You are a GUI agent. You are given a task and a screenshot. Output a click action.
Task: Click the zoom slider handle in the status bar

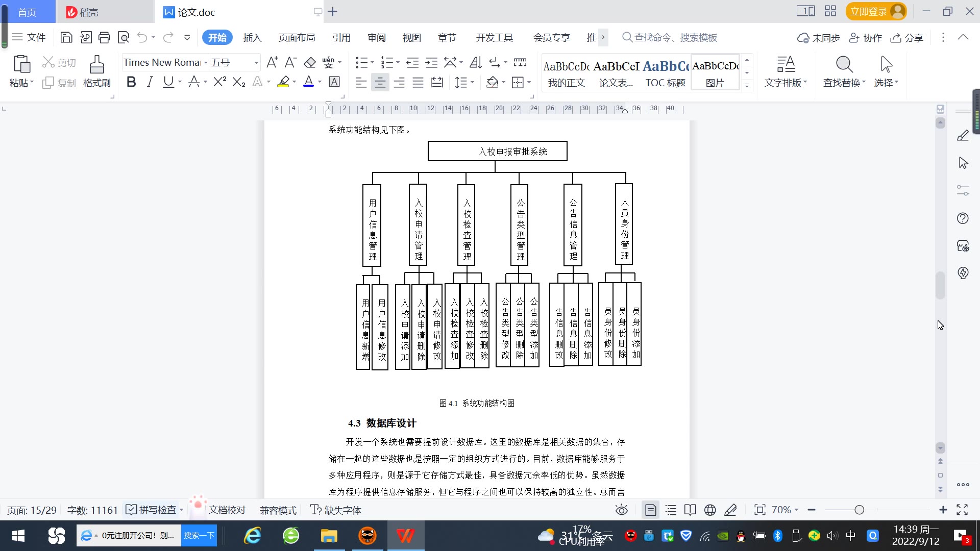click(860, 510)
